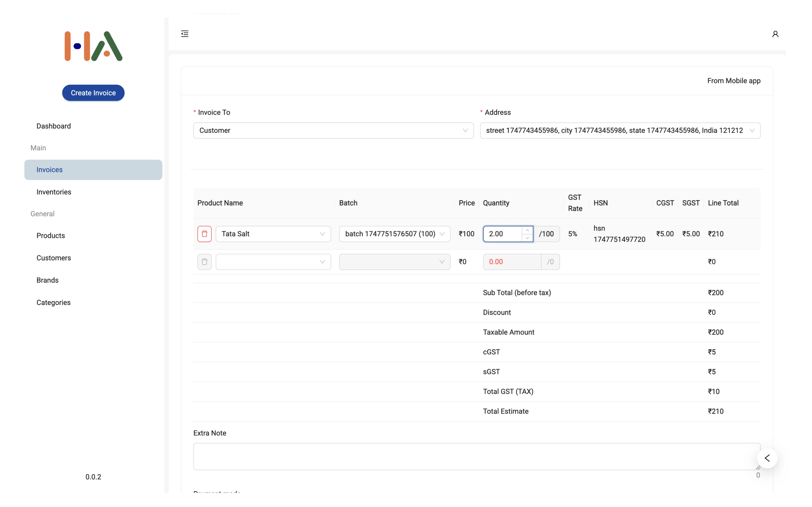Click the Create Invoice button
Image resolution: width=812 pixels, height=507 pixels.
pos(93,93)
